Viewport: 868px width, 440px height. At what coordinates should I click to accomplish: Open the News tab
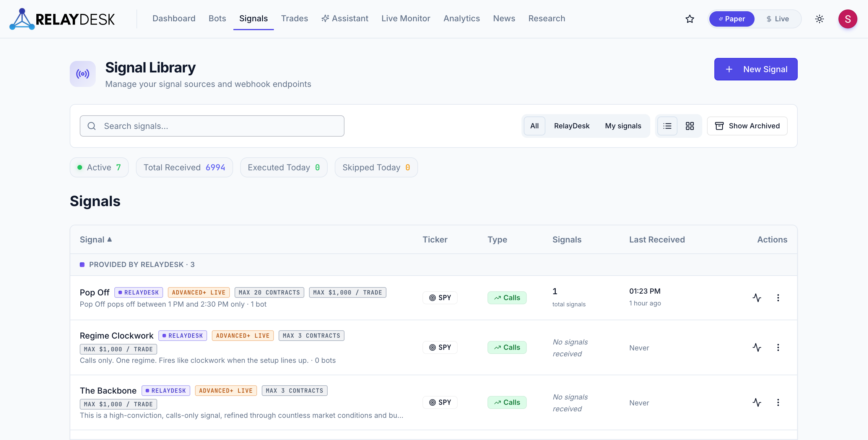(x=504, y=19)
